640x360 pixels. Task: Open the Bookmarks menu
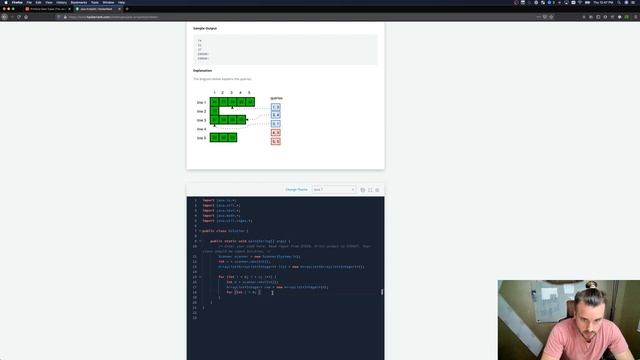click(x=79, y=2)
